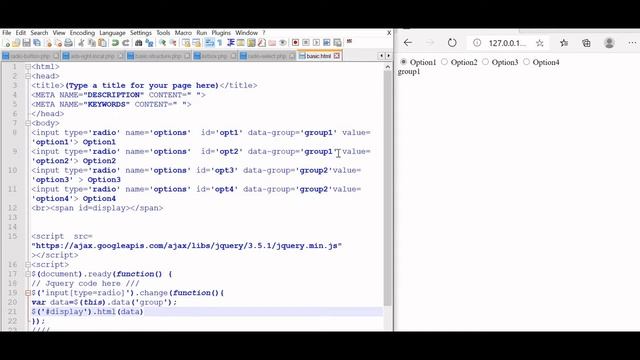640x360 pixels.
Task: Save the current file with the disk icon
Action: pos(27,42)
